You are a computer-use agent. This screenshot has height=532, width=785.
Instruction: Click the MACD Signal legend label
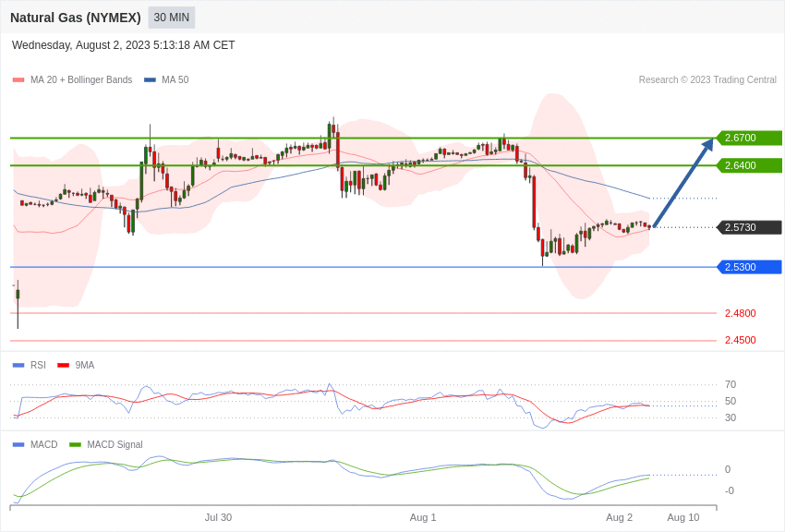coord(115,444)
